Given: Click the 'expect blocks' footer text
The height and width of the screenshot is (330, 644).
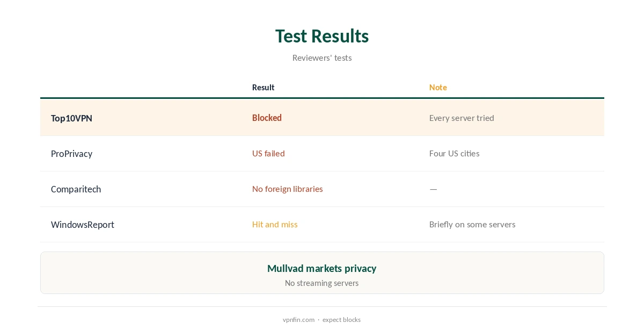Looking at the screenshot, I should click(x=341, y=319).
